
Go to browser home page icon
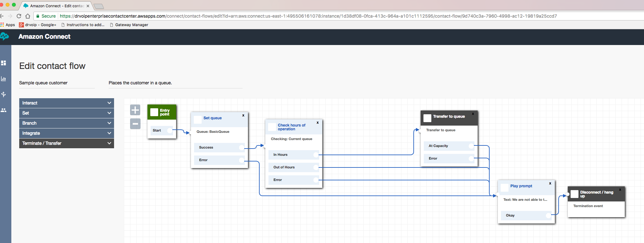(x=28, y=16)
